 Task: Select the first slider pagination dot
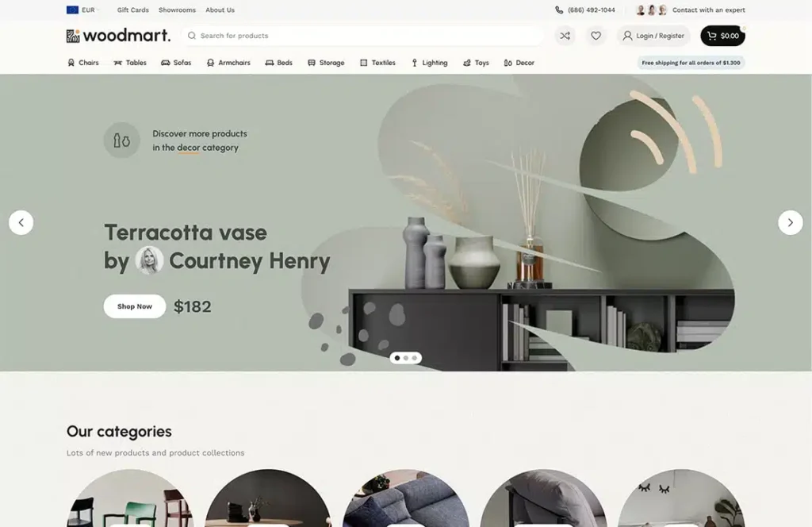397,358
